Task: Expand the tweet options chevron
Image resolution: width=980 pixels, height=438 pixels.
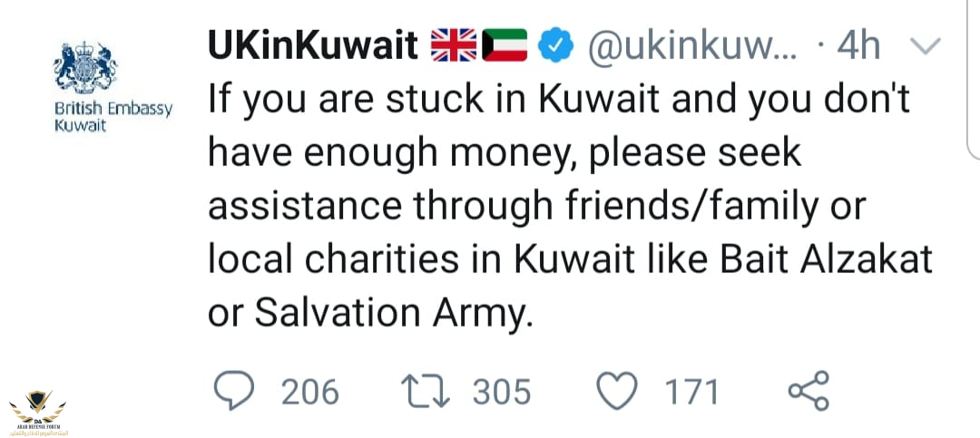Action: point(926,46)
